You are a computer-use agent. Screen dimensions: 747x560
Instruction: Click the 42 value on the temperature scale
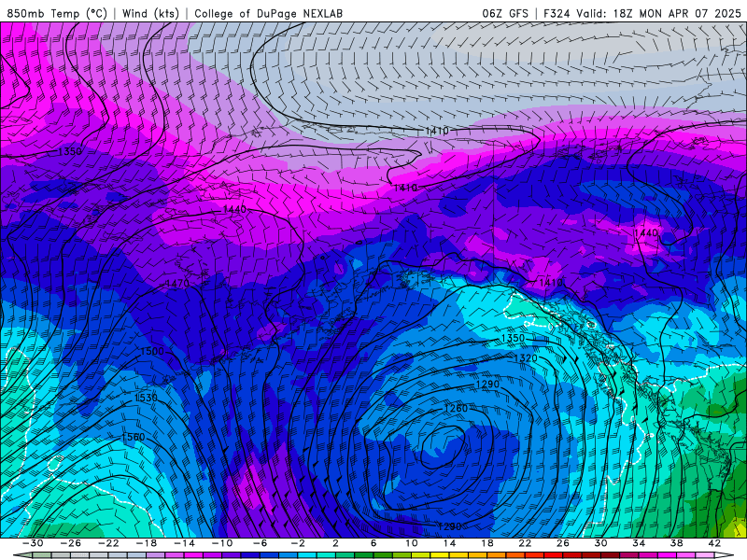tap(714, 543)
